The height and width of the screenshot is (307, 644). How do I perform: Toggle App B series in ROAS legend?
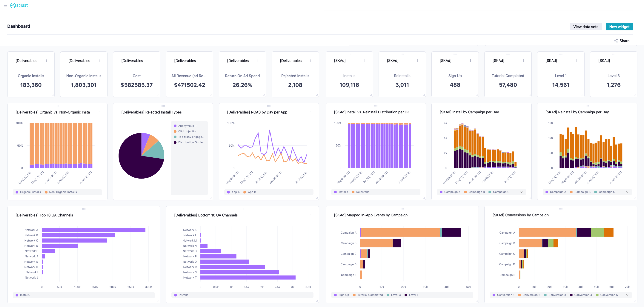point(250,192)
